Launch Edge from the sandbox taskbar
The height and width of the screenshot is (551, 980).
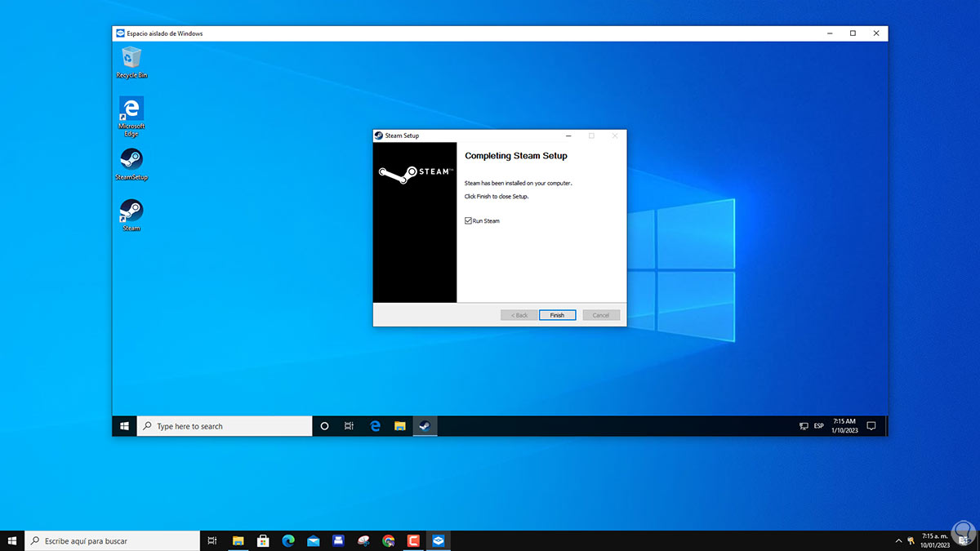click(376, 426)
